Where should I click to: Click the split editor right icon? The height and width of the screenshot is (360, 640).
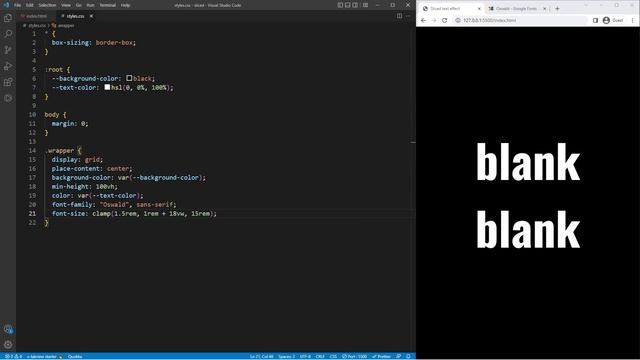coord(399,16)
